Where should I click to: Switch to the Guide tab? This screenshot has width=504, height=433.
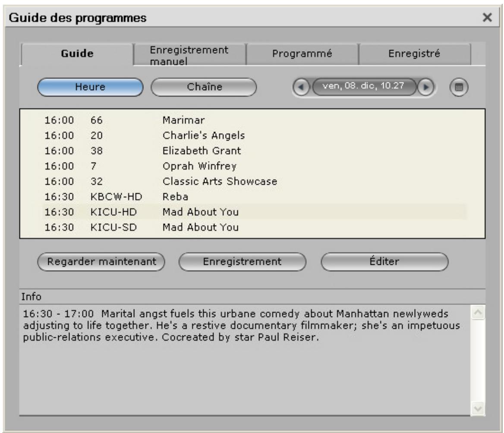coord(77,53)
